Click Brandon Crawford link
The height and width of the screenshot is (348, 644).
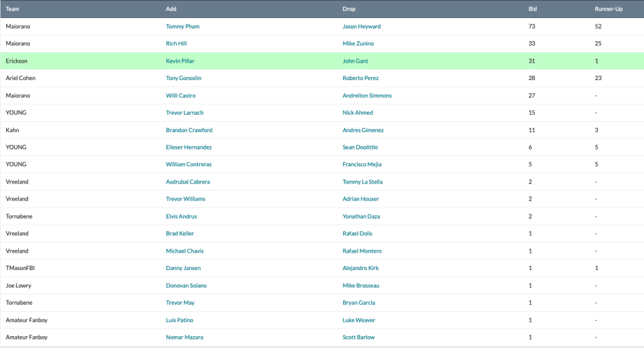pos(189,130)
